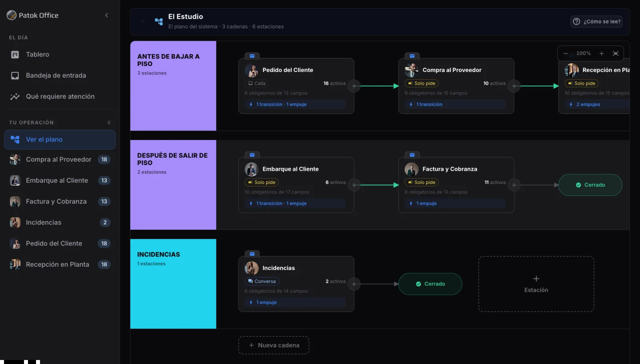The height and width of the screenshot is (364, 640).
Task: Click the mail icon above Embarque al Cliente
Action: [252, 155]
